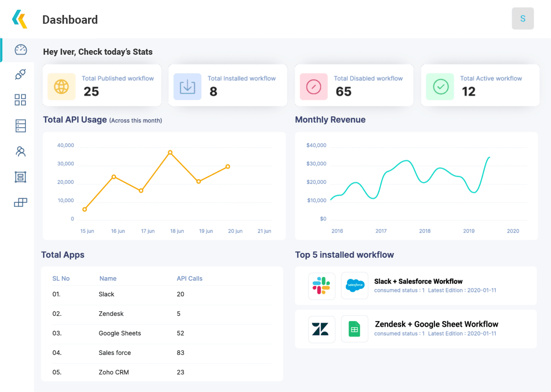Click the 18 jun peak data point
This screenshot has height=392, width=551.
(170, 152)
